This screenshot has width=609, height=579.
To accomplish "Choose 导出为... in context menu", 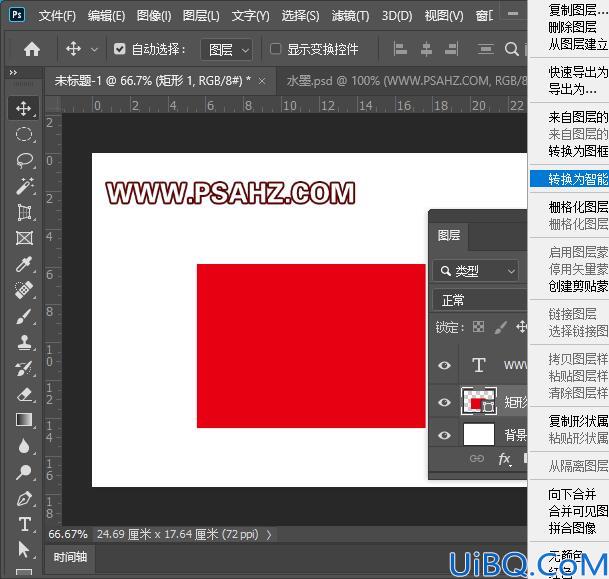I will click(572, 89).
